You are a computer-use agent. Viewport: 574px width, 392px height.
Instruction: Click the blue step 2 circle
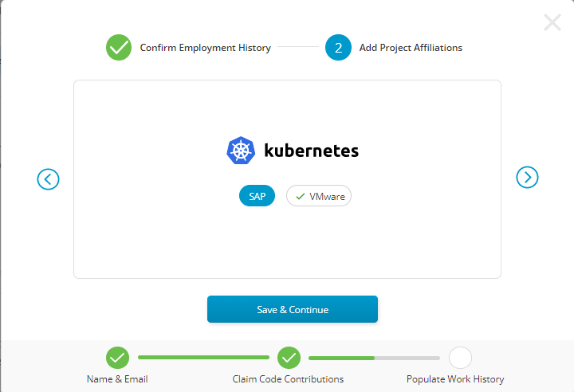tap(338, 48)
